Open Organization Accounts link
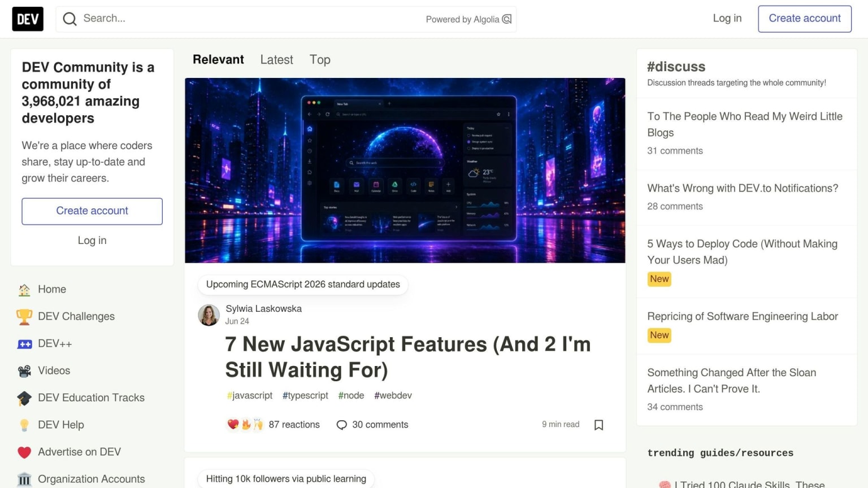Viewport: 868px width, 488px height. (92, 479)
